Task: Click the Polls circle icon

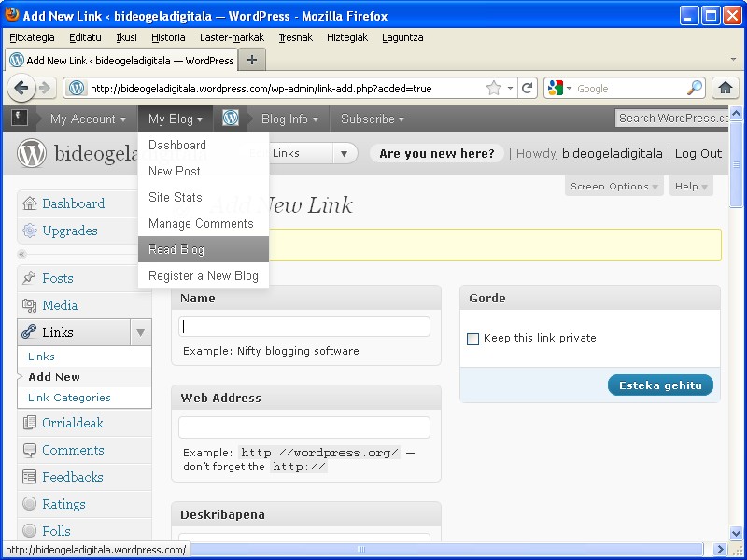Action: click(x=30, y=530)
